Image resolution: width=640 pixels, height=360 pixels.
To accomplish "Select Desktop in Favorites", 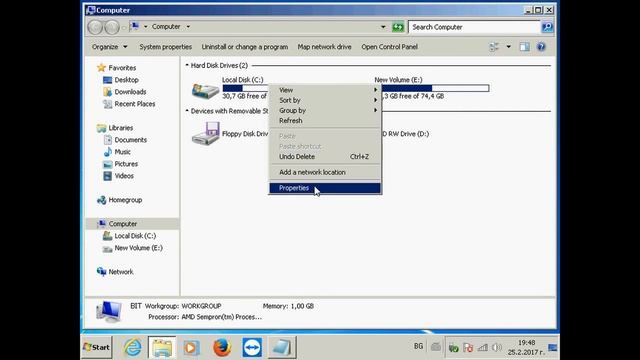I will click(126, 80).
